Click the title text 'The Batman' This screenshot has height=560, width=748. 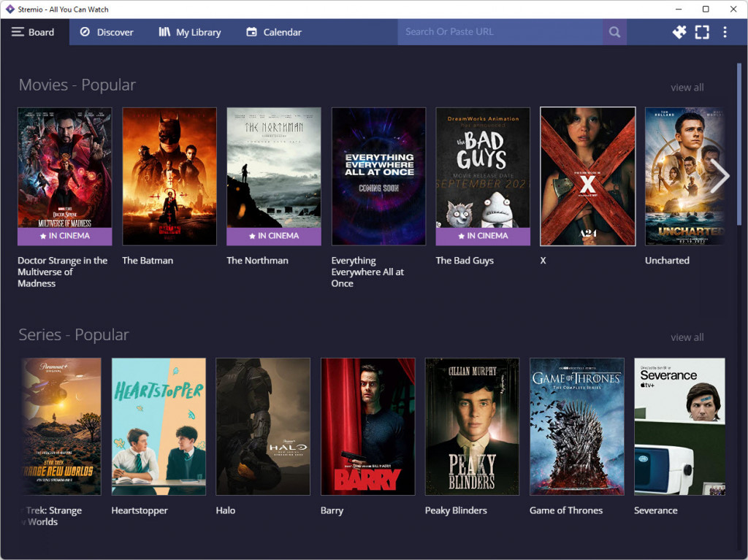click(148, 261)
